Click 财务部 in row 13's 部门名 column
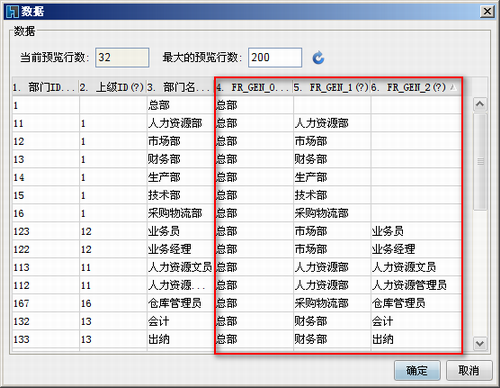500x388 pixels. [164, 160]
